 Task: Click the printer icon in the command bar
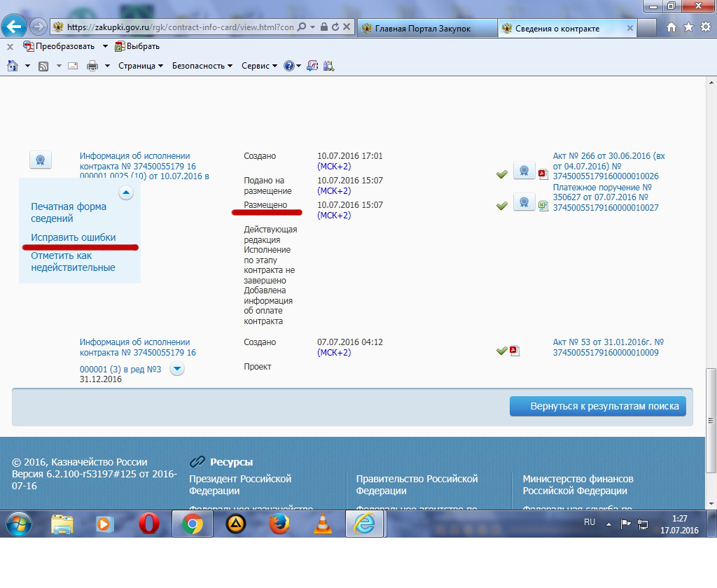[x=92, y=66]
